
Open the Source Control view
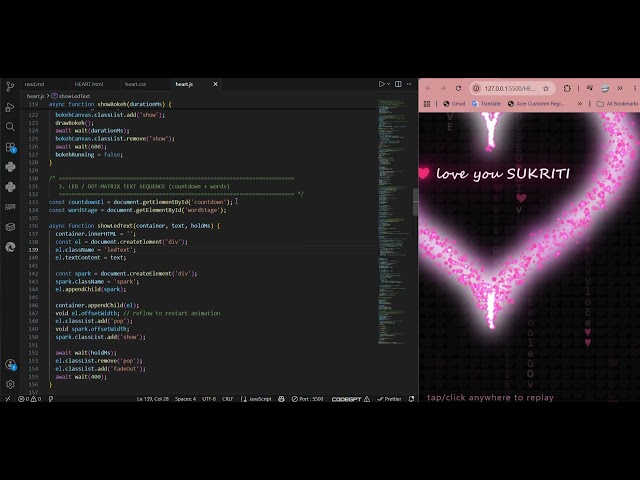tap(10, 86)
